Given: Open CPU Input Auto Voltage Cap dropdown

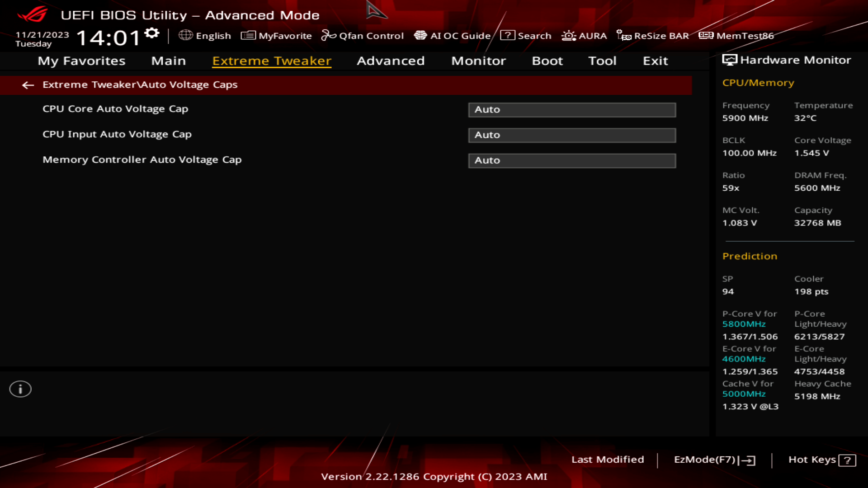Looking at the screenshot, I should click(572, 135).
